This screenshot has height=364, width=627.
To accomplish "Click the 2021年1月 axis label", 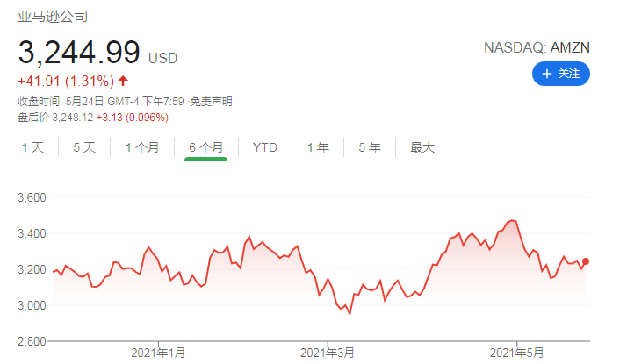I will (x=158, y=353).
